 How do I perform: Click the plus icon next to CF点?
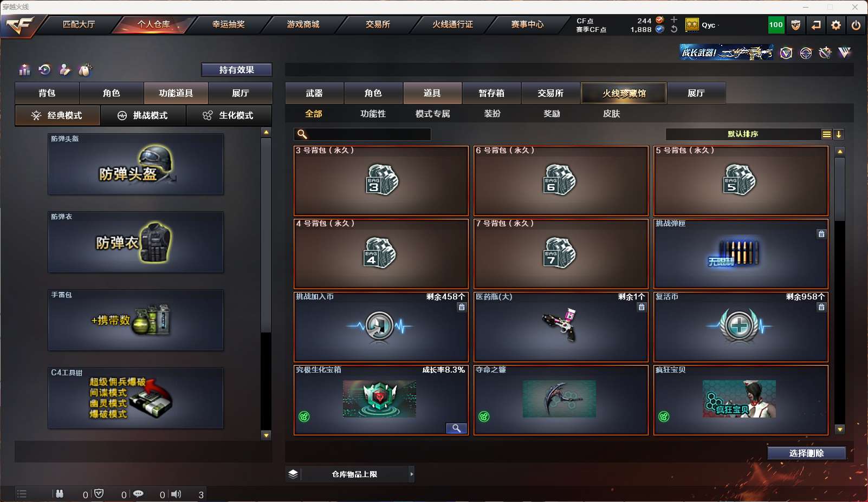pyautogui.click(x=674, y=19)
